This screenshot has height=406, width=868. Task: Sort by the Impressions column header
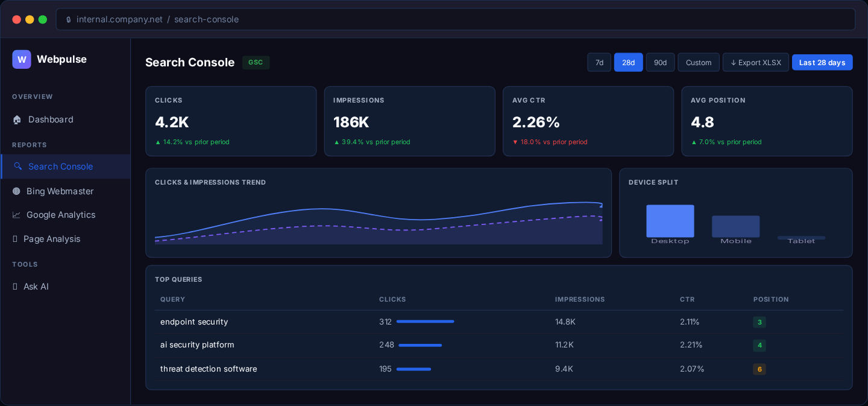[580, 299]
